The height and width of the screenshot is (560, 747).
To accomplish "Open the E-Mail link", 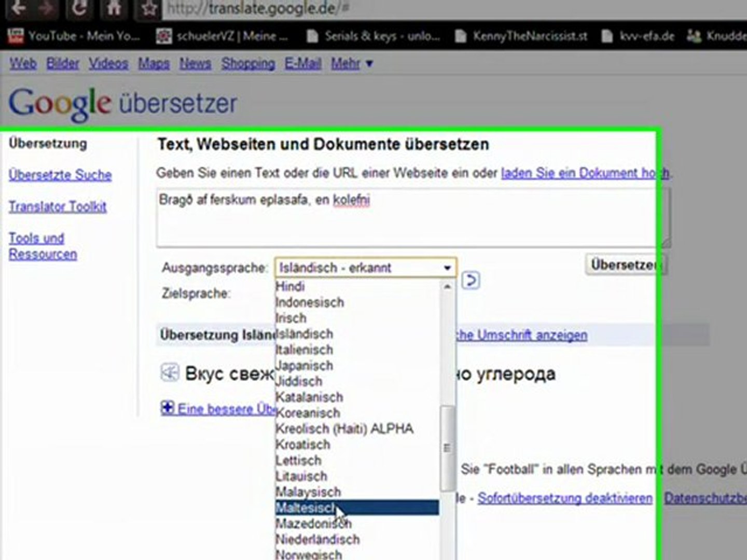I will [303, 63].
